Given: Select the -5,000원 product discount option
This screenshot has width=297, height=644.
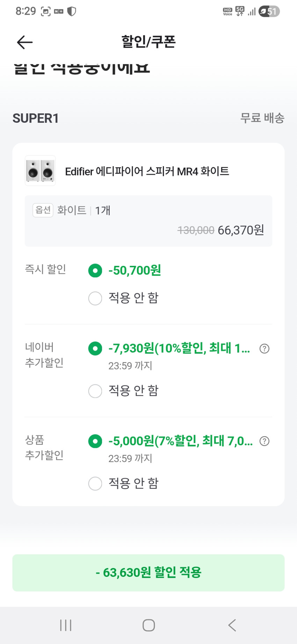Looking at the screenshot, I should [x=95, y=441].
